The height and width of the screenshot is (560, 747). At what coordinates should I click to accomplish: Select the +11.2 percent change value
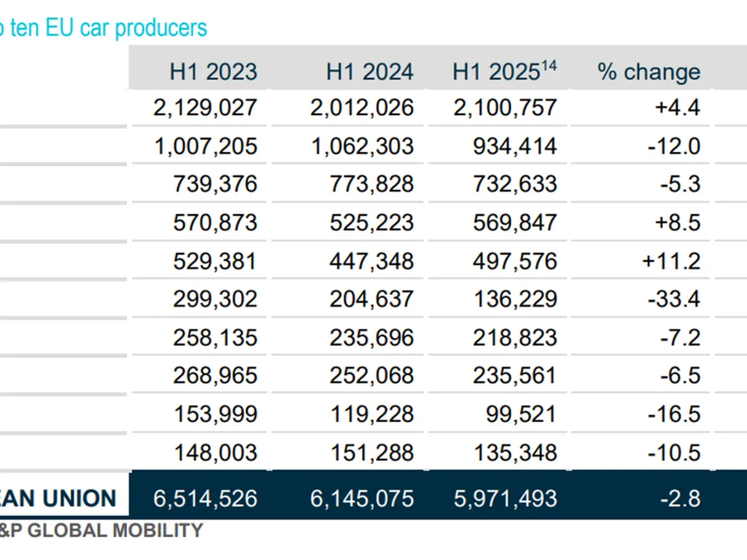pyautogui.click(x=671, y=261)
